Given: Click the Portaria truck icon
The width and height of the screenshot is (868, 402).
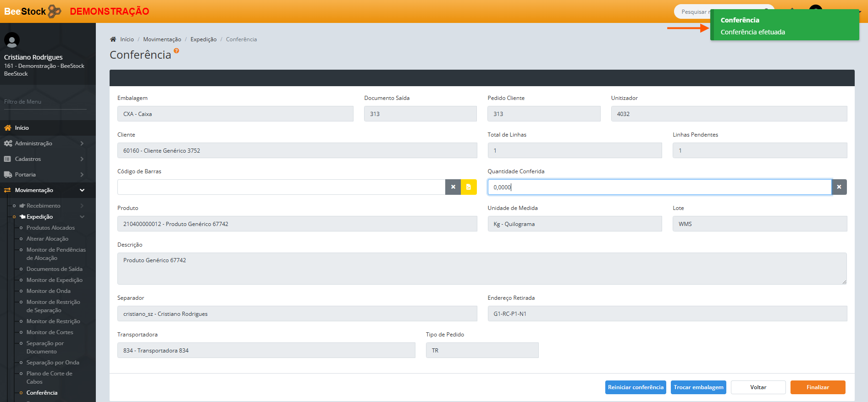Looking at the screenshot, I should 8,175.
